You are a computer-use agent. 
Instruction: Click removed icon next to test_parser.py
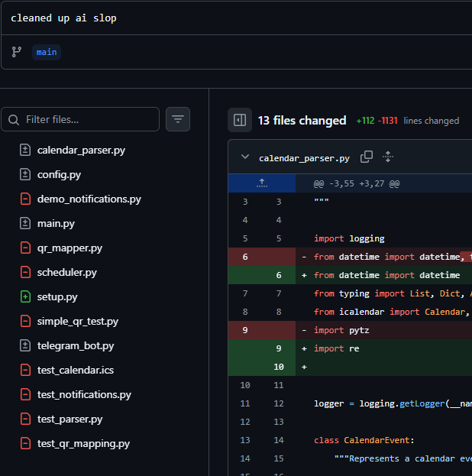(x=25, y=419)
